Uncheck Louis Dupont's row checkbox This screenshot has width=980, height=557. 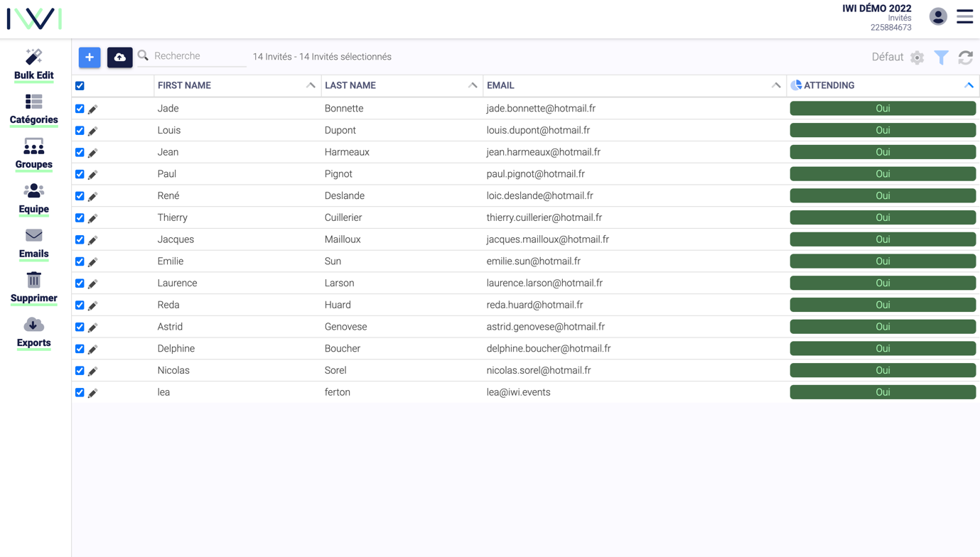[x=80, y=131]
